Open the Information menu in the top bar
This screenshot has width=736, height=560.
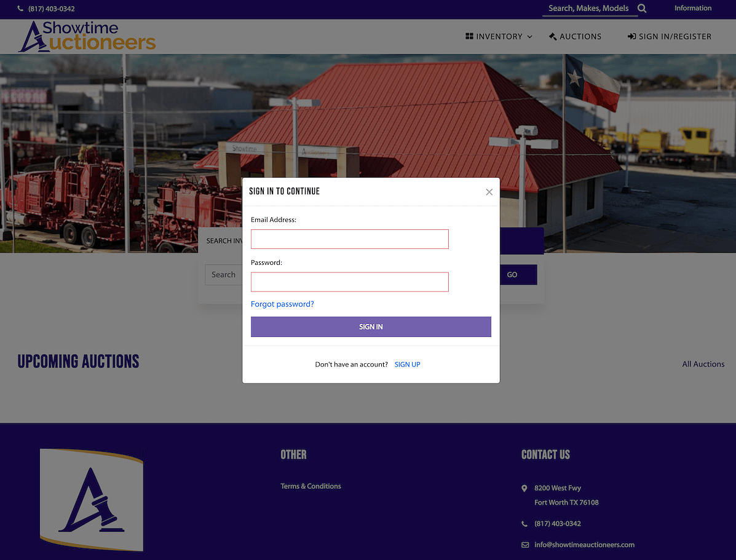click(x=693, y=8)
